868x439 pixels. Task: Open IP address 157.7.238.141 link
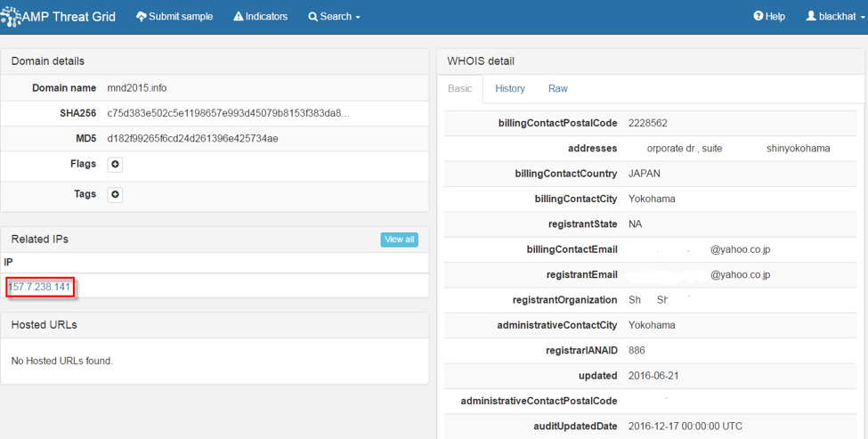[x=39, y=287]
